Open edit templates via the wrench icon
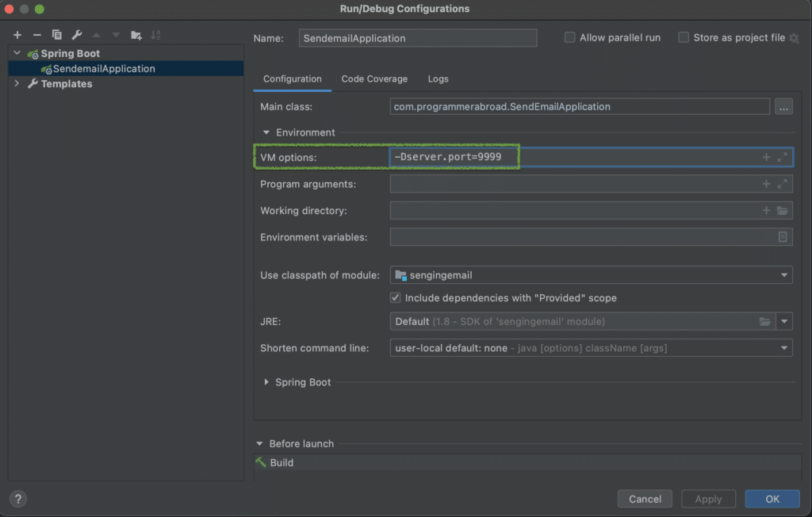The height and width of the screenshot is (517, 812). [x=76, y=35]
